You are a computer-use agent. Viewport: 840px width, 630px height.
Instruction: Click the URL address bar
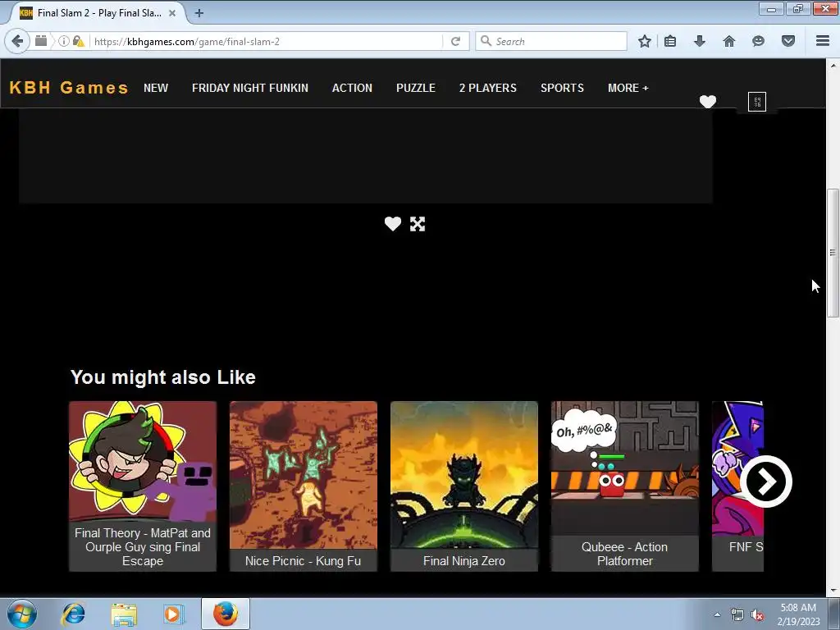pyautogui.click(x=268, y=41)
